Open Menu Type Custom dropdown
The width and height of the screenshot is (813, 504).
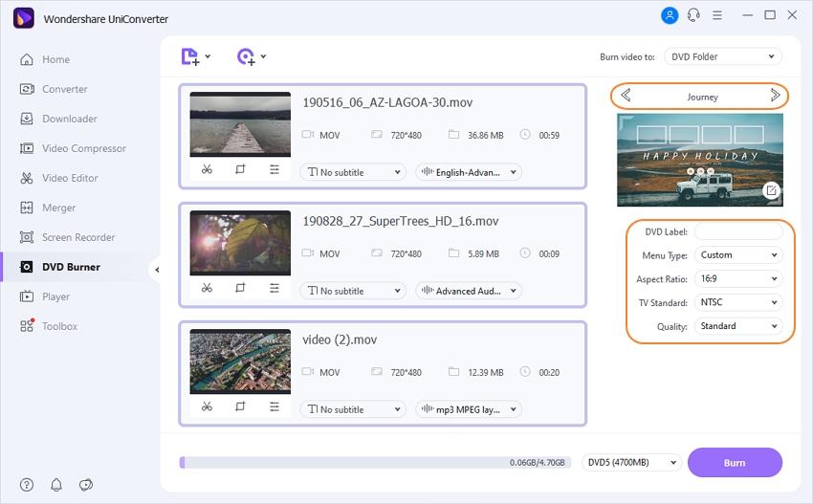click(738, 255)
